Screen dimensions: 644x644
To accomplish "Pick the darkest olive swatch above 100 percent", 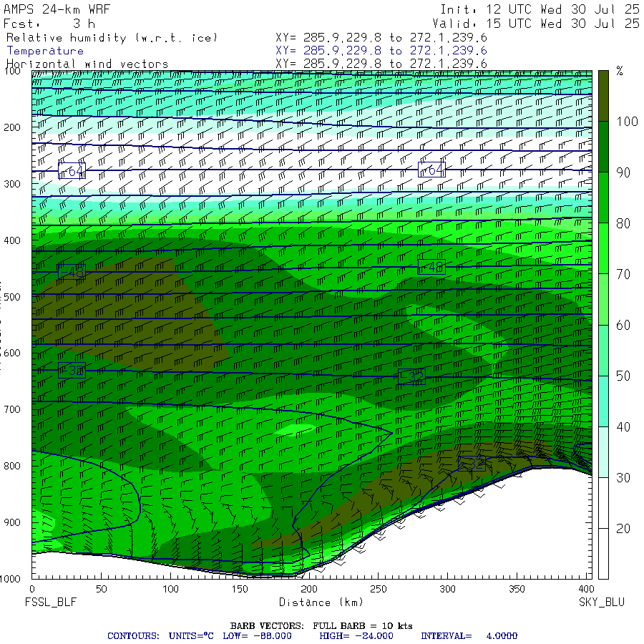I will [603, 96].
